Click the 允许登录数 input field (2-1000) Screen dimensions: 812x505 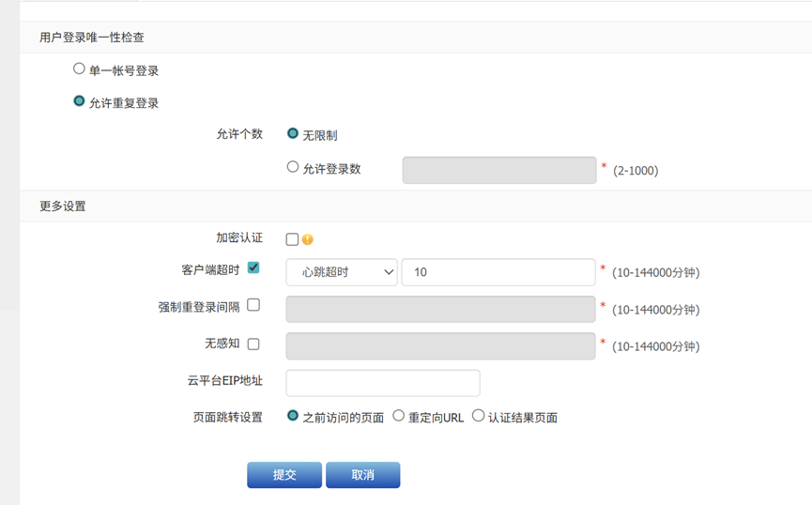(x=499, y=171)
